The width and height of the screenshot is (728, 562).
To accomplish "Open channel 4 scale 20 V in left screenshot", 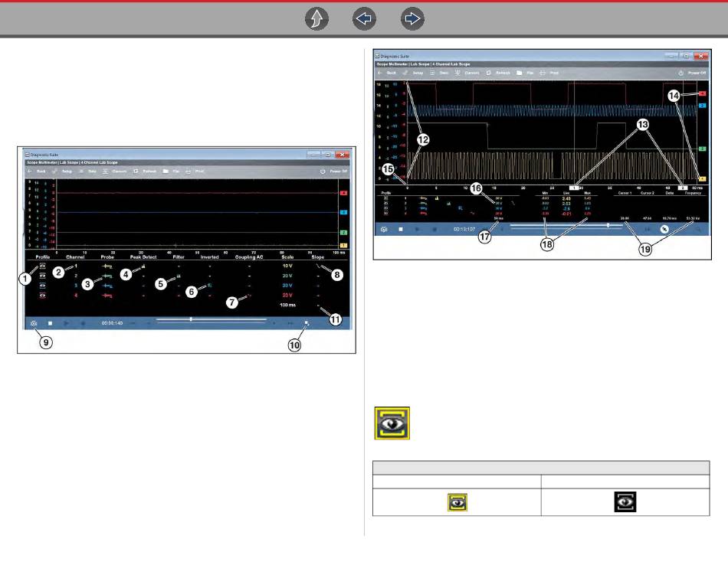I will (287, 294).
